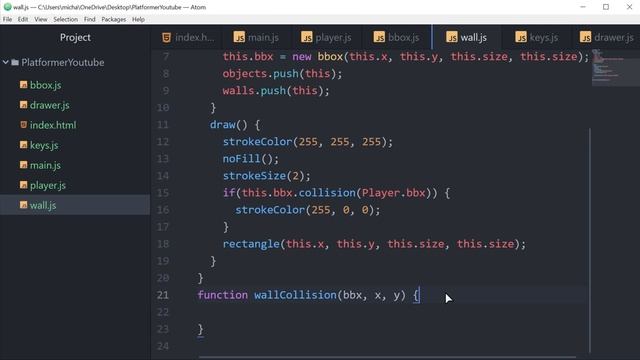
Task: Click the editor vertical scrollbar
Action: click(x=590, y=240)
